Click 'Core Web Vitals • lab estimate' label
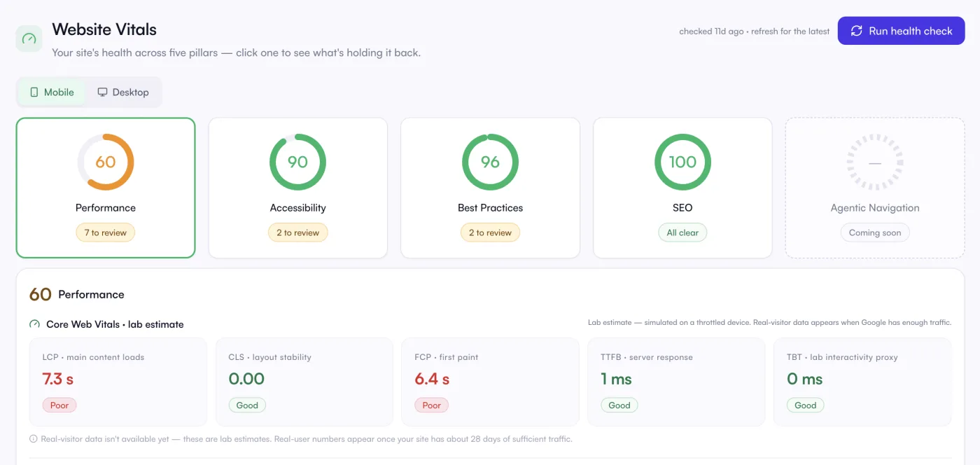Viewport: 980px width, 465px height. coord(115,324)
